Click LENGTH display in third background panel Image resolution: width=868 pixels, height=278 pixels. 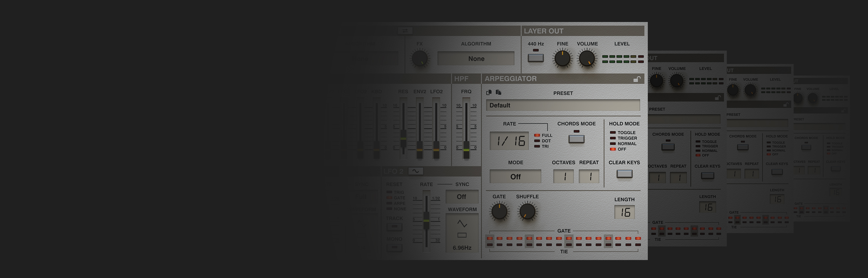coord(777,199)
